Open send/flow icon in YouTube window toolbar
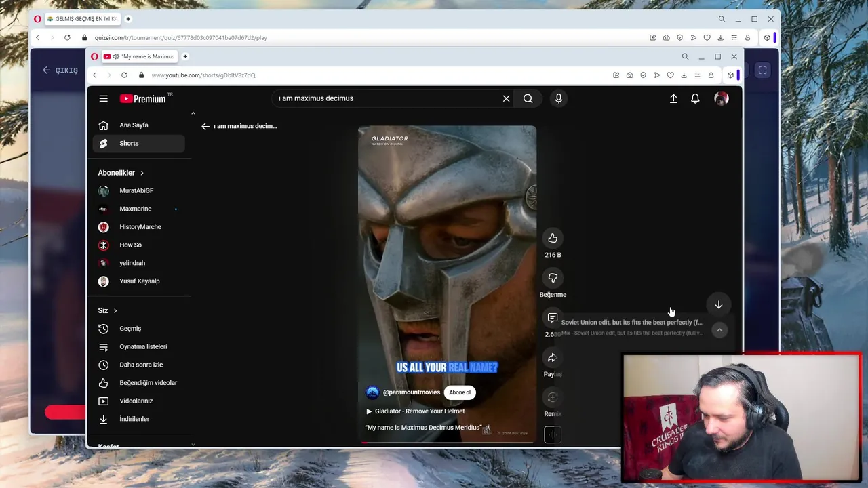Viewport: 868px width, 488px height. [657, 75]
